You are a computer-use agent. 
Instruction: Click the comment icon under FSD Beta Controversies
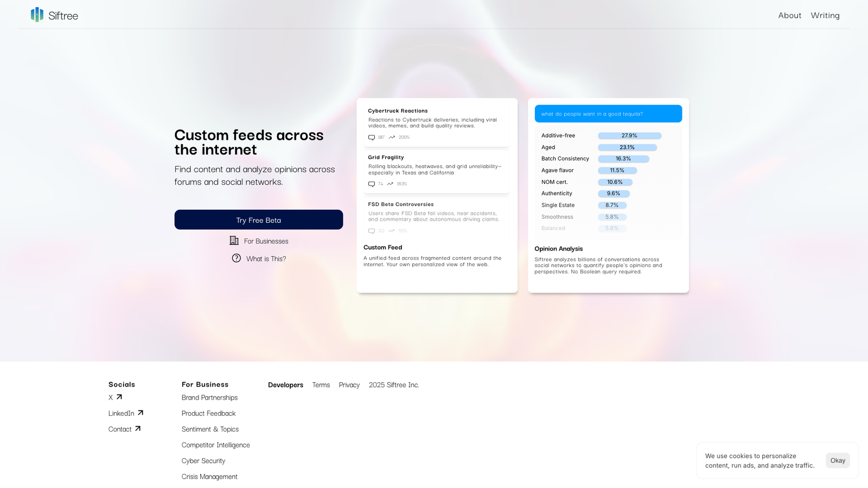pyautogui.click(x=372, y=231)
